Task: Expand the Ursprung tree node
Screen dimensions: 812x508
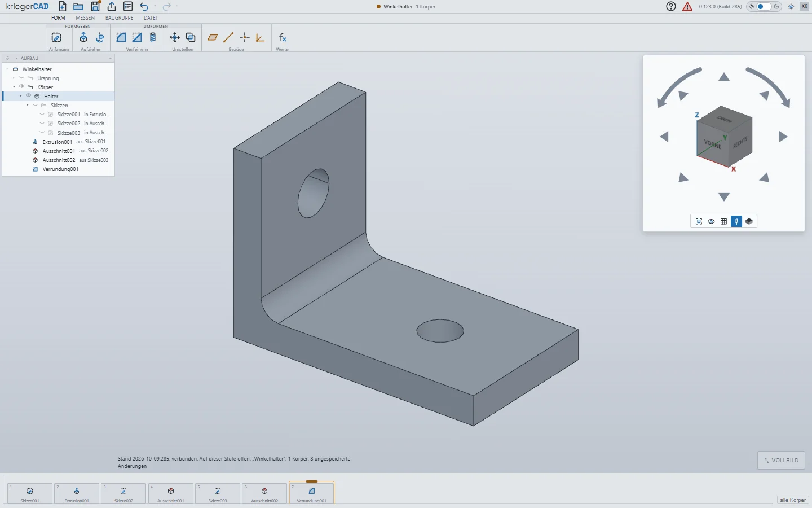Action: (14, 78)
